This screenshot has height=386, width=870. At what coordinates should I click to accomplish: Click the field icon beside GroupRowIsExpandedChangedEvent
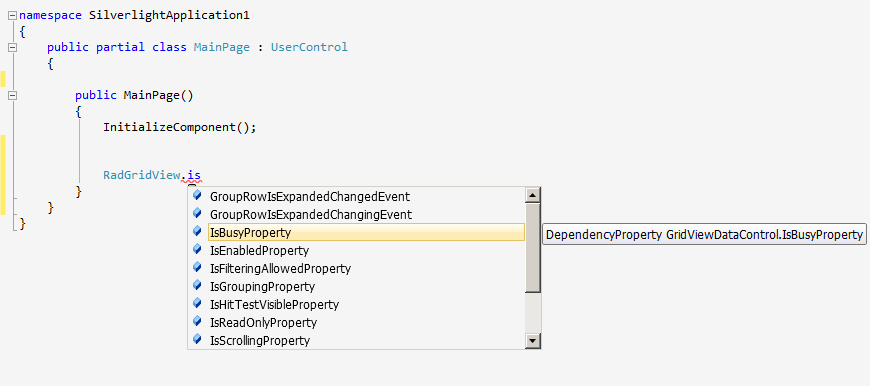coord(196,195)
